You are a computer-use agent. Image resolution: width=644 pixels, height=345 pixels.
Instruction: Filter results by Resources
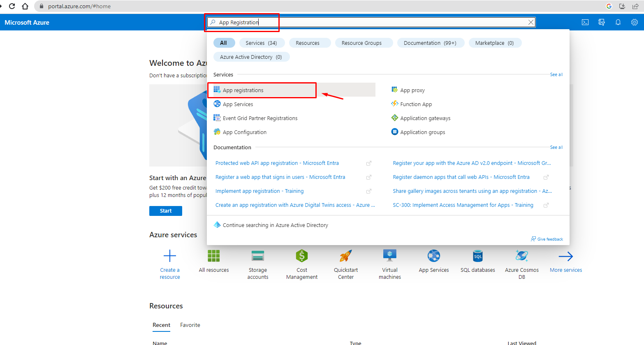tap(310, 43)
